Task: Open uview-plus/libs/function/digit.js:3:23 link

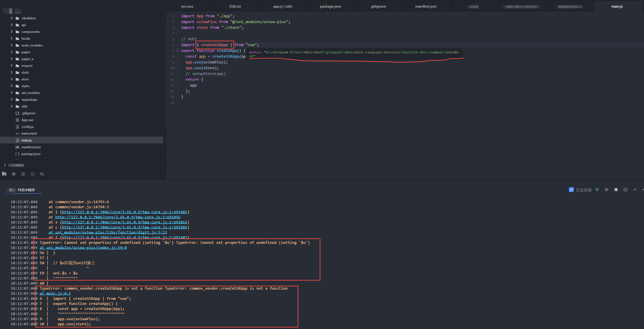Action: tap(108, 232)
